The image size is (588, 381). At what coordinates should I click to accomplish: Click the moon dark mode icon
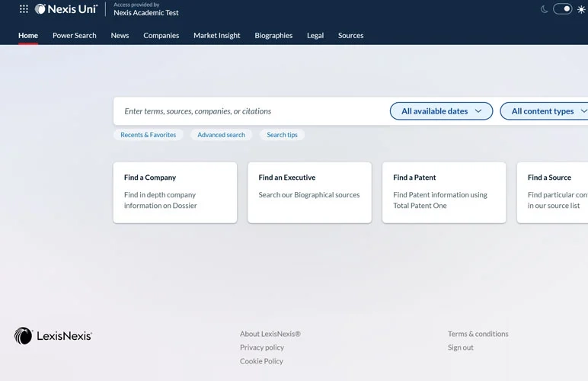tap(544, 9)
